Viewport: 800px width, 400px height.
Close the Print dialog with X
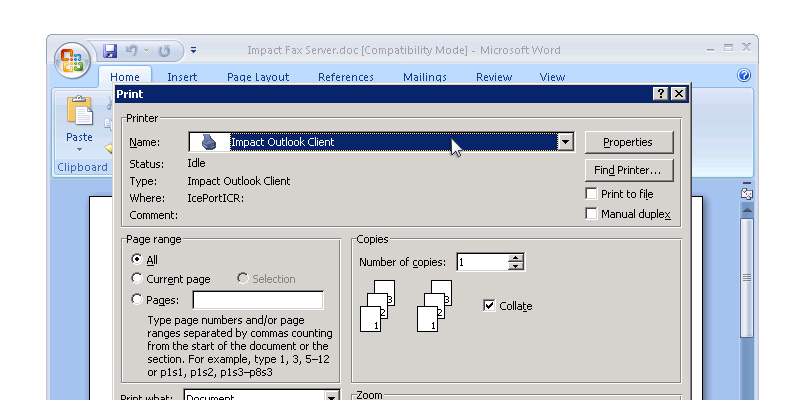(679, 93)
